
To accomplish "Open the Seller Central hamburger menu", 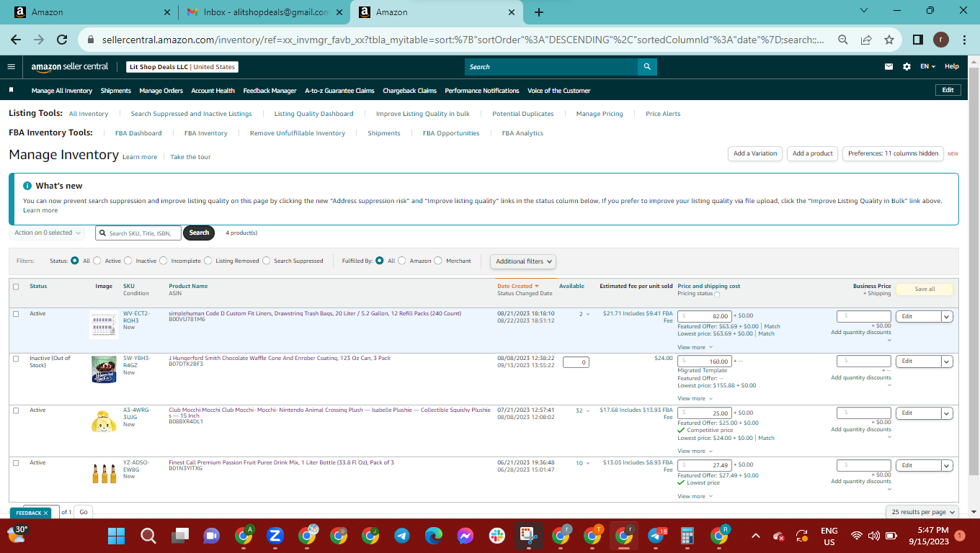I will (12, 66).
